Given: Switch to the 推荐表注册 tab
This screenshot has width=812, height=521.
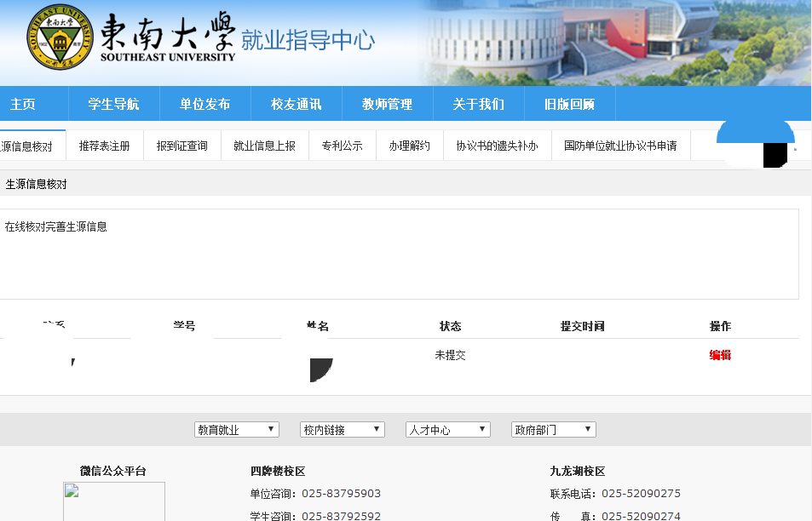Looking at the screenshot, I should pyautogui.click(x=104, y=146).
